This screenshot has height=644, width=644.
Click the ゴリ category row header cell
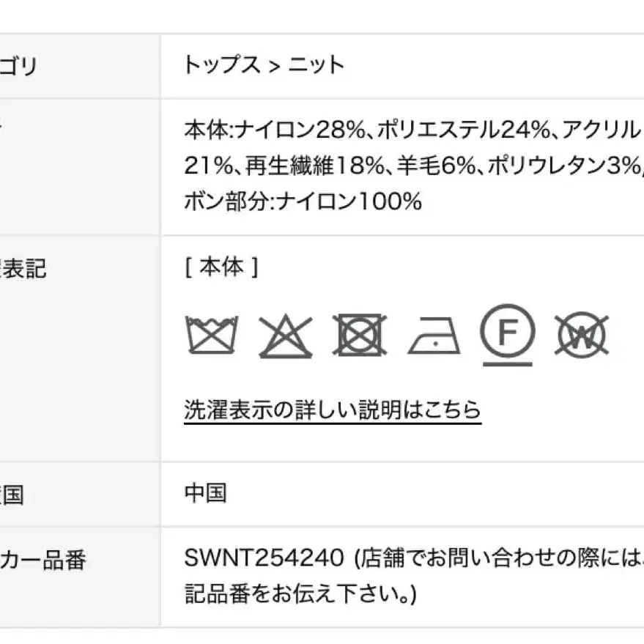click(x=18, y=67)
